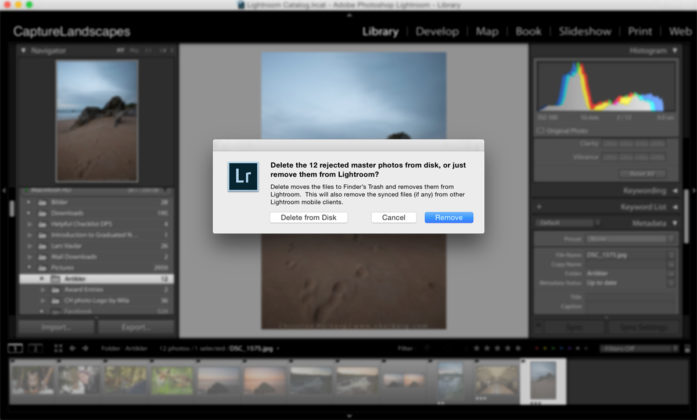697x420 pixels.
Task: Expand the Mail Downloads folder
Action: coord(29,256)
